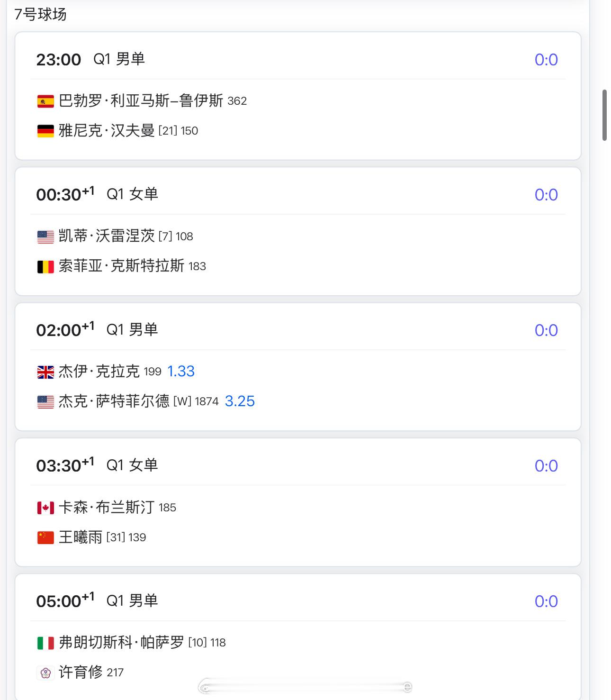The width and height of the screenshot is (611, 700).
Task: Click the vertical scrollbar thumb
Action: [604, 115]
